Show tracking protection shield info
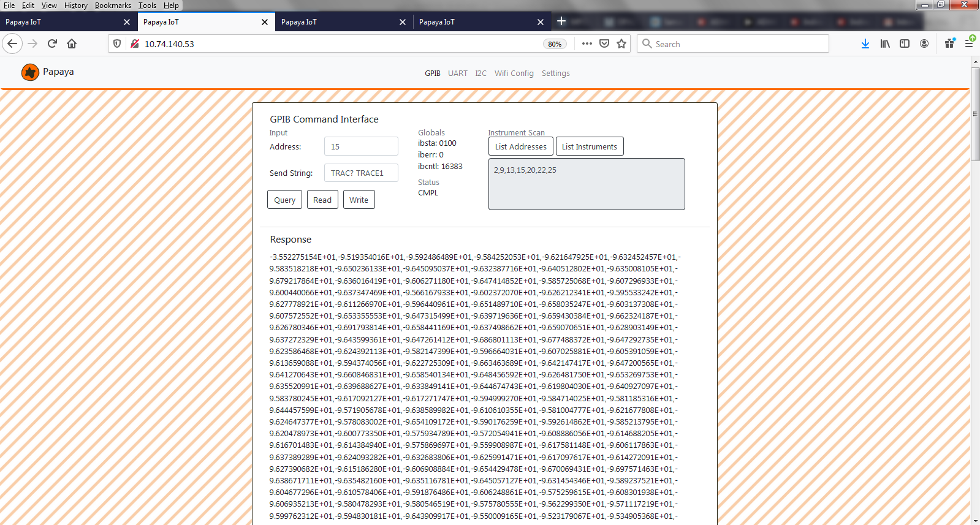The image size is (980, 525). [117, 43]
